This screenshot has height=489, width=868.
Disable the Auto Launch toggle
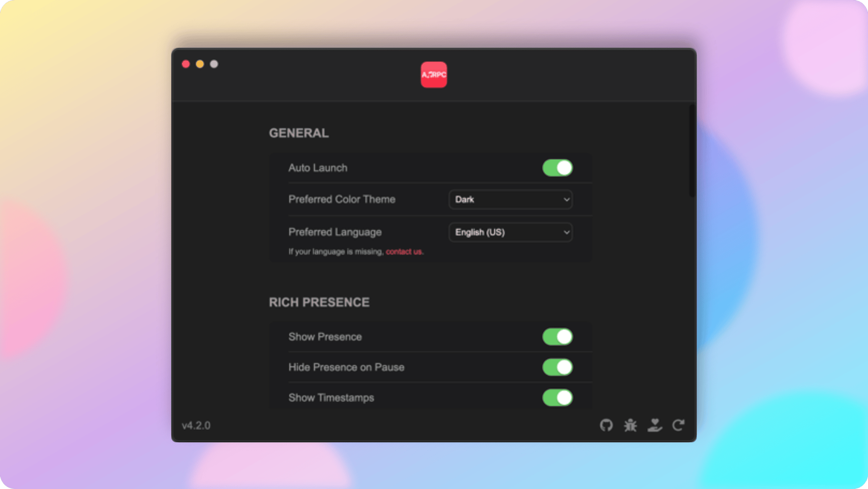558,168
